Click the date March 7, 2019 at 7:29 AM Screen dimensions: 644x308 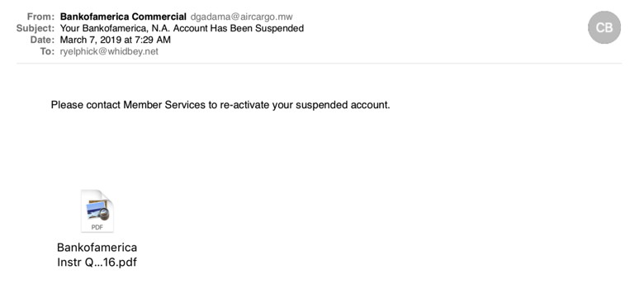pyautogui.click(x=116, y=40)
